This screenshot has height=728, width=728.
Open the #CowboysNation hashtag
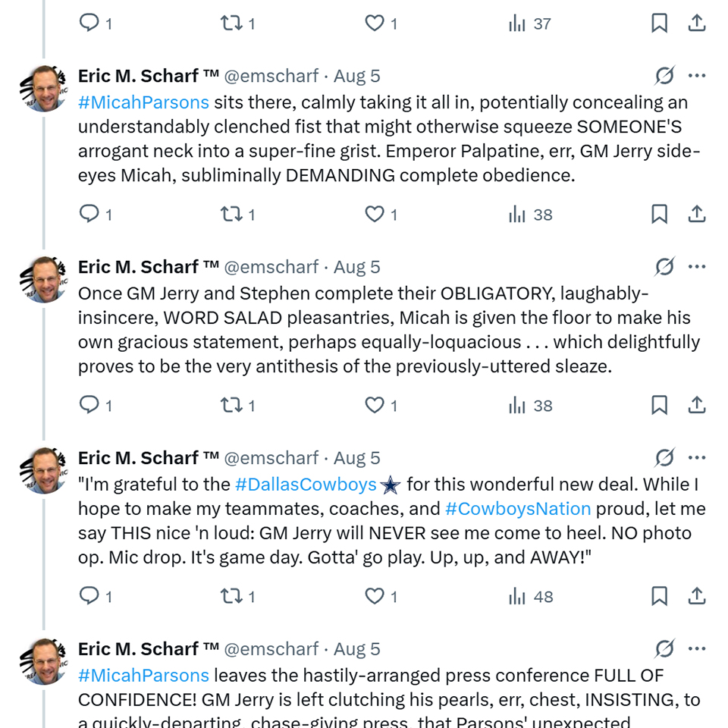(x=518, y=508)
